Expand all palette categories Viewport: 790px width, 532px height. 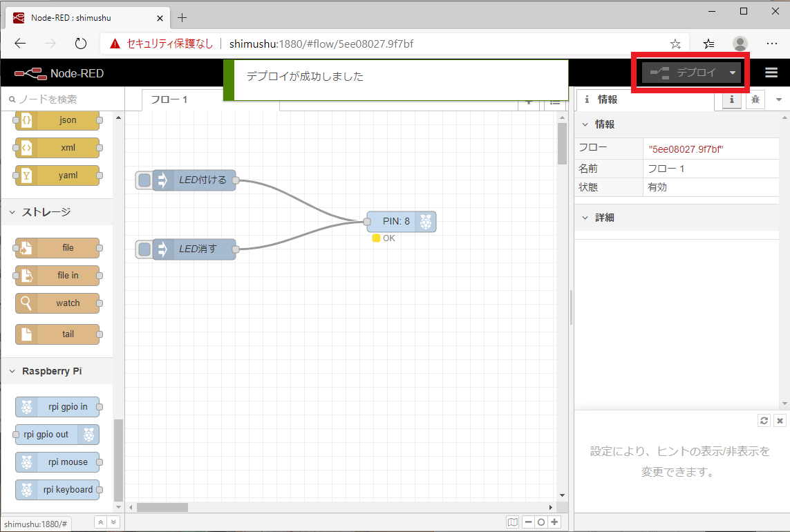pyautogui.click(x=114, y=522)
